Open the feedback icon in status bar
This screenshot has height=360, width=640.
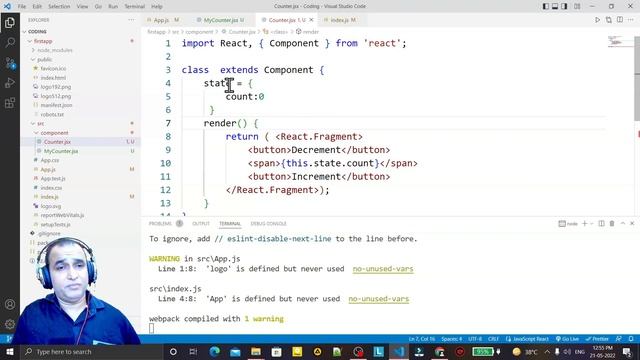pos(619,339)
